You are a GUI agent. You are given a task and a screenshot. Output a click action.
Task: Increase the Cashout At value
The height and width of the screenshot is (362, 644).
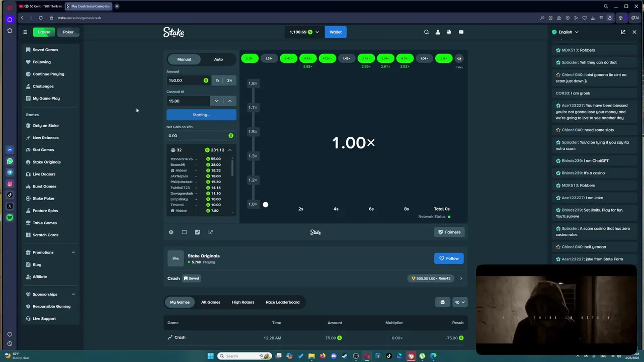point(230,101)
